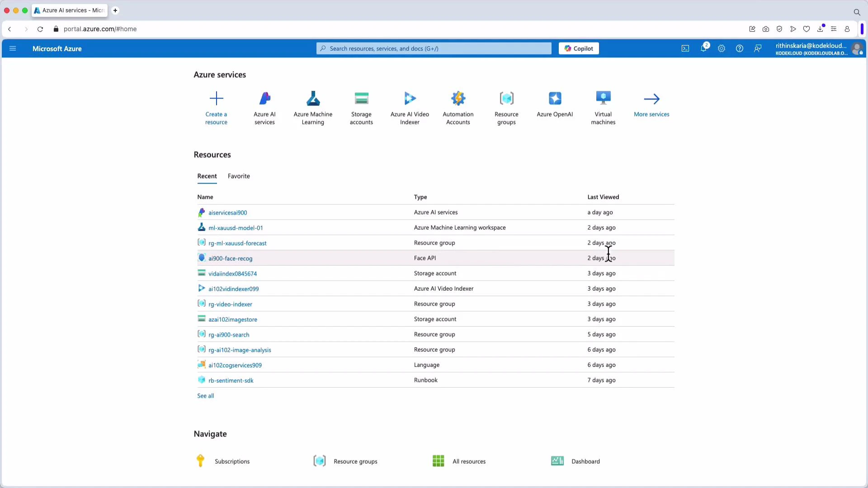The image size is (868, 488).
Task: Open the Help question mark icon
Action: (x=740, y=48)
